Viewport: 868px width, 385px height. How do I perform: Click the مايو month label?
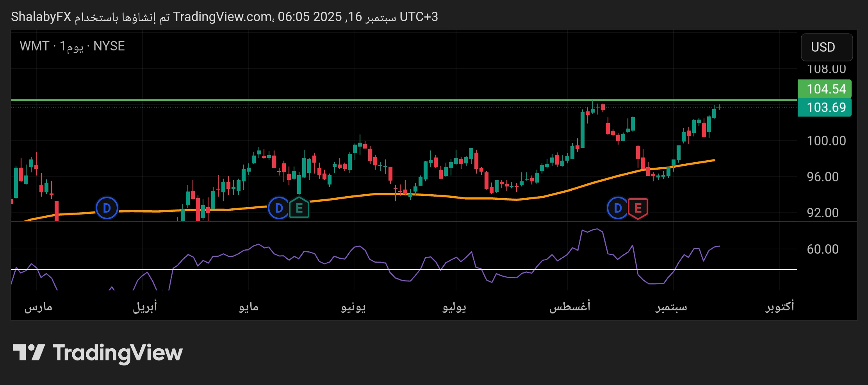249,307
